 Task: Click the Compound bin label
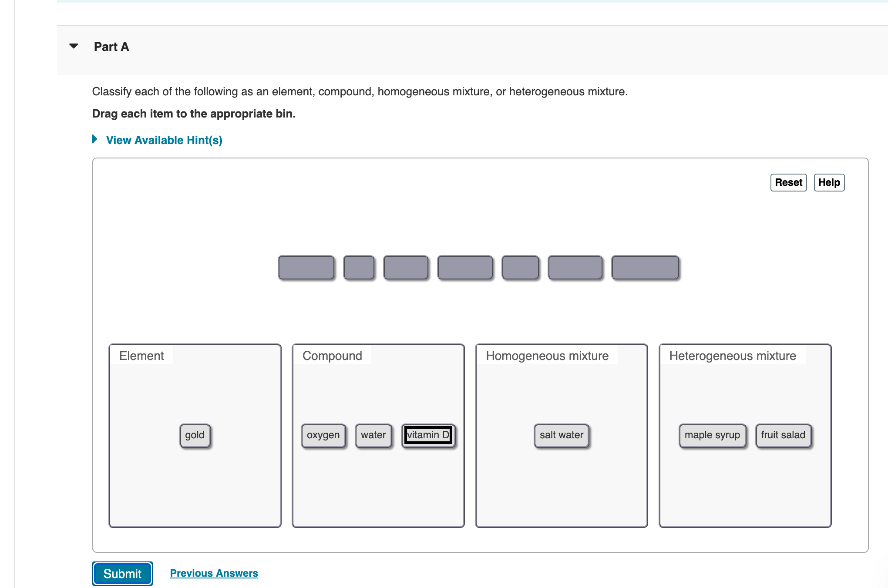point(332,356)
